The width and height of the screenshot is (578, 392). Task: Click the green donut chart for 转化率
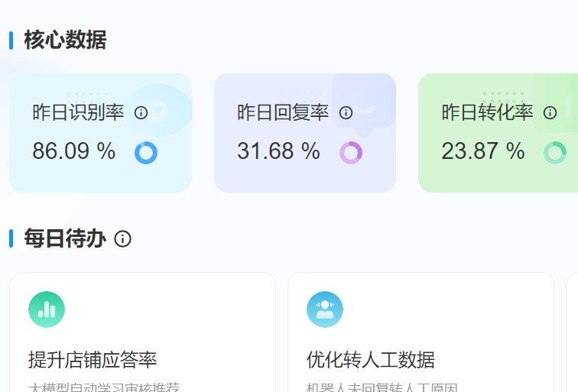(555, 153)
